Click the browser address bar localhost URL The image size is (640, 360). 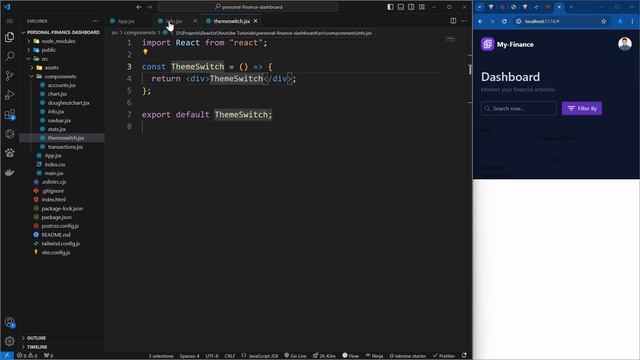tap(542, 21)
